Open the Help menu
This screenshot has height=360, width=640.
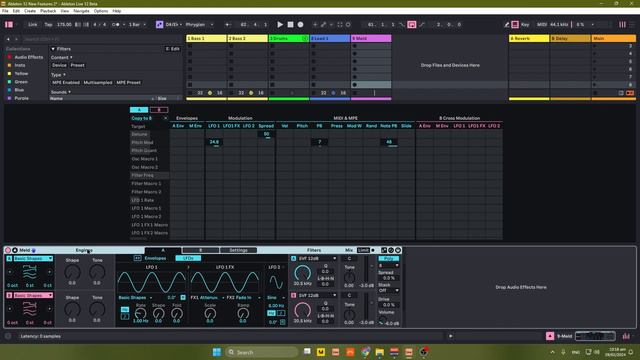pos(117,11)
